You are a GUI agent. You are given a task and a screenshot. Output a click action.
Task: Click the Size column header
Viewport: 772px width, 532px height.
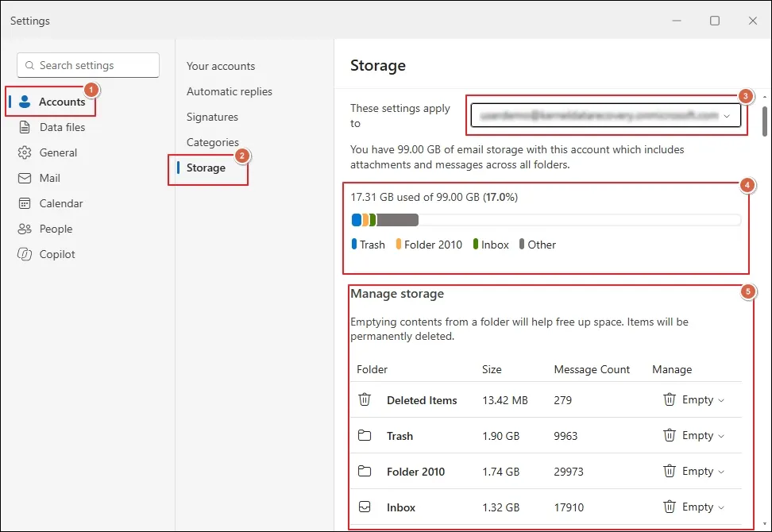tap(492, 369)
